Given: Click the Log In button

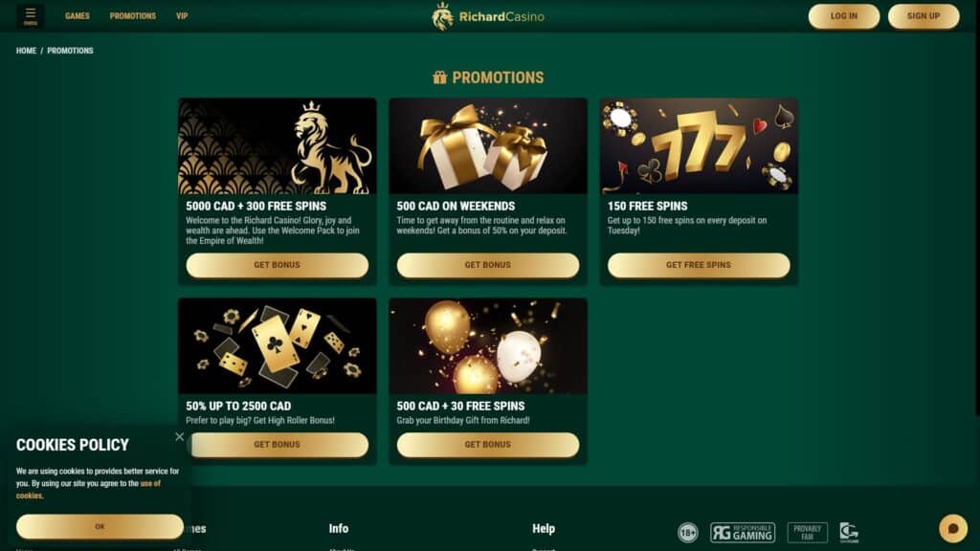Looking at the screenshot, I should [844, 16].
